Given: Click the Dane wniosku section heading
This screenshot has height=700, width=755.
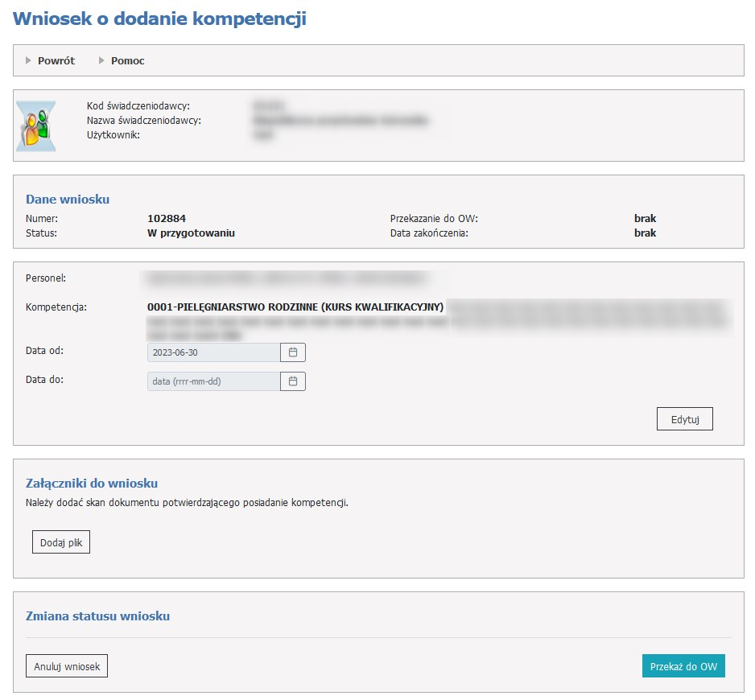Looking at the screenshot, I should click(x=68, y=200).
